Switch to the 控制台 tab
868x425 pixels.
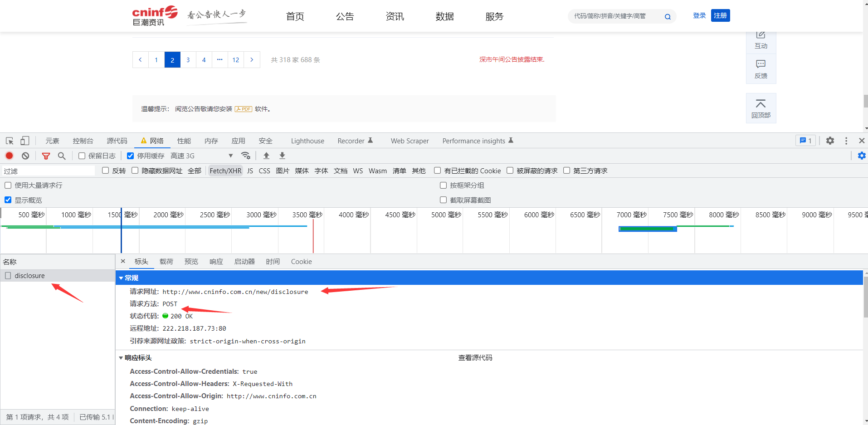click(x=83, y=141)
